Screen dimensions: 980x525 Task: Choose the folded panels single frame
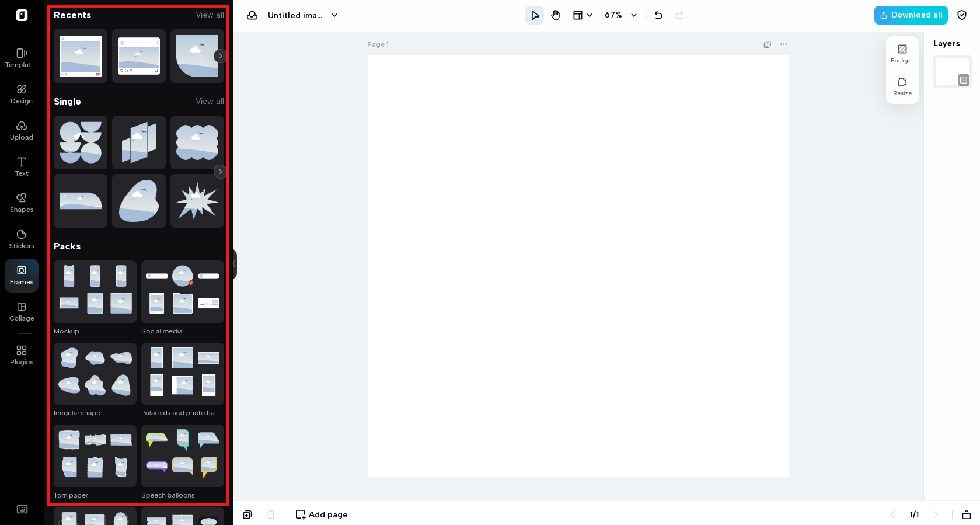[139, 142]
